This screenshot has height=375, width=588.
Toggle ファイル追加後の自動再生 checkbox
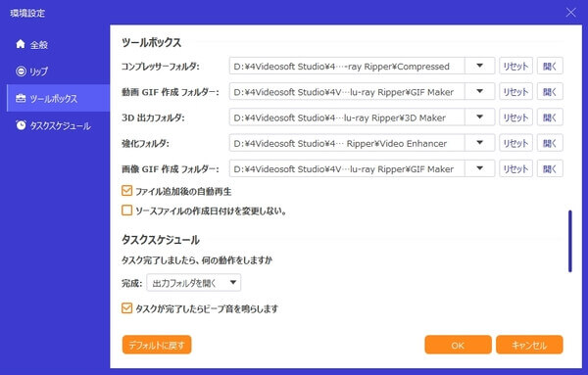pyautogui.click(x=126, y=191)
